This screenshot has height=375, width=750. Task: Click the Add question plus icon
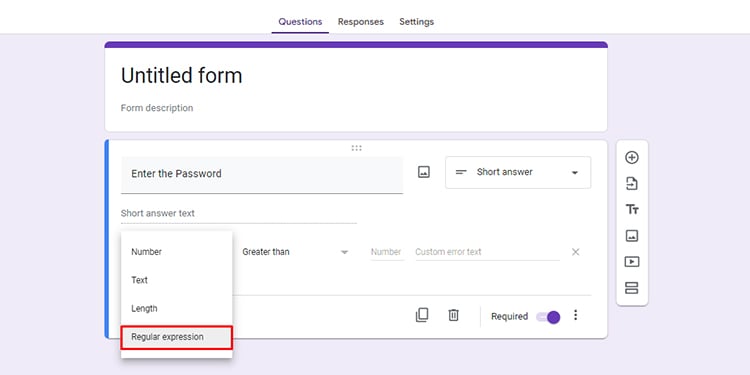632,157
